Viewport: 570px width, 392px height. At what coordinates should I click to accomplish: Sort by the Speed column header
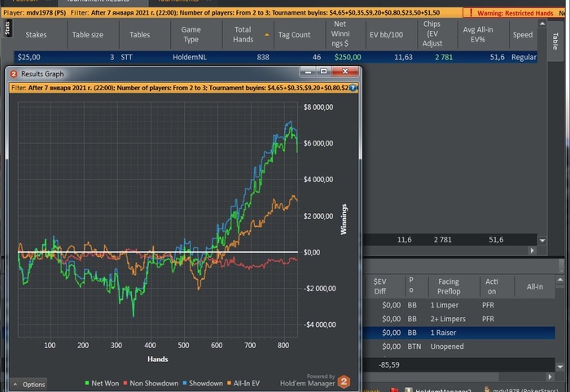pos(523,35)
